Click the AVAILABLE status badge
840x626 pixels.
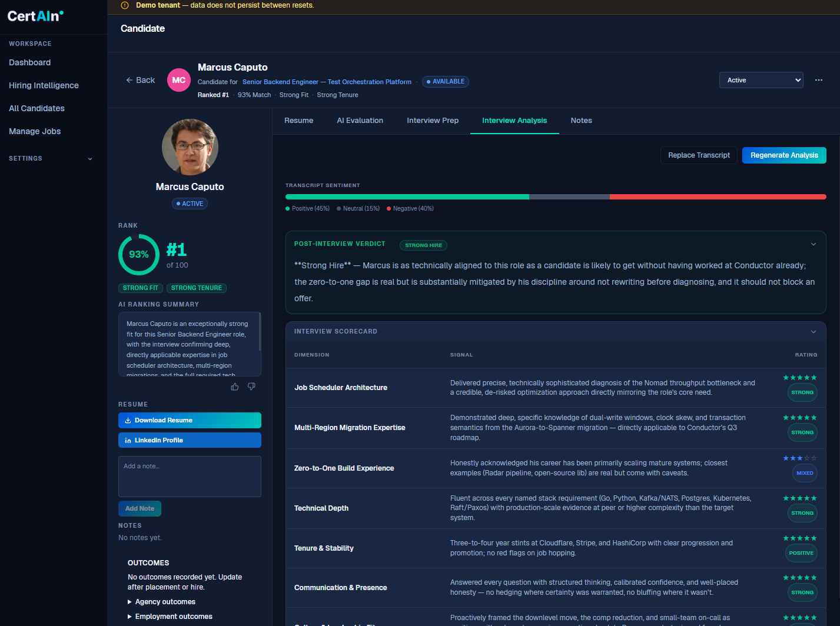pyautogui.click(x=446, y=82)
